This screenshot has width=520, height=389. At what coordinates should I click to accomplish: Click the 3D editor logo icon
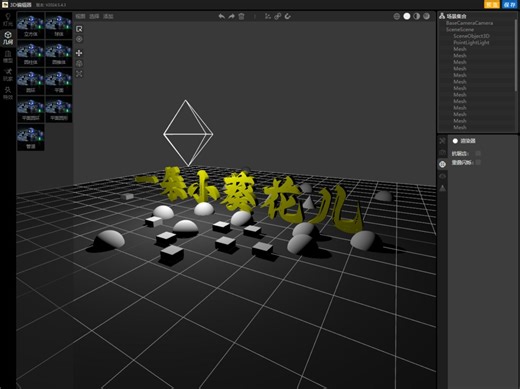[5, 5]
